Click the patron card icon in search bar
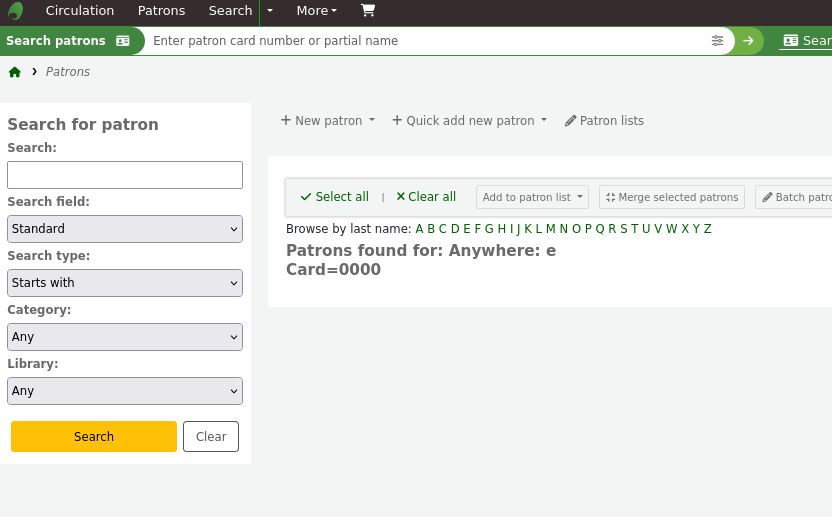Screen dimensions: 832x517 pyautogui.click(x=123, y=41)
